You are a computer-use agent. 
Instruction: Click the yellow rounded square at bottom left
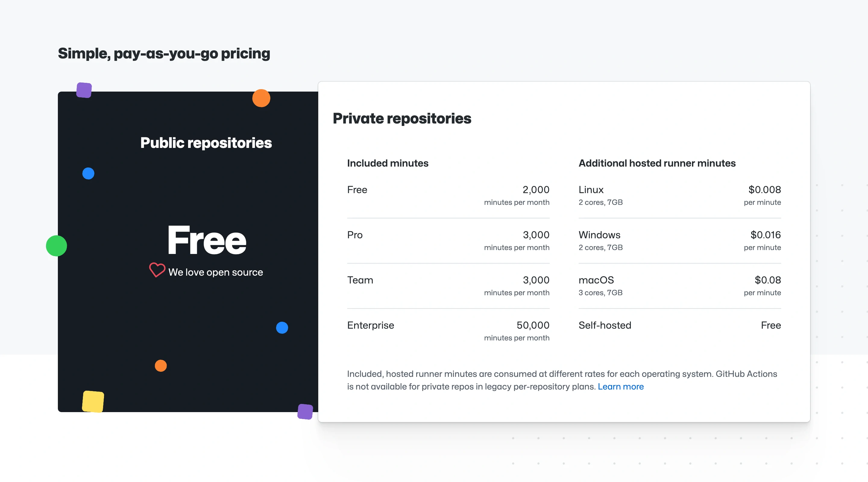click(x=93, y=401)
